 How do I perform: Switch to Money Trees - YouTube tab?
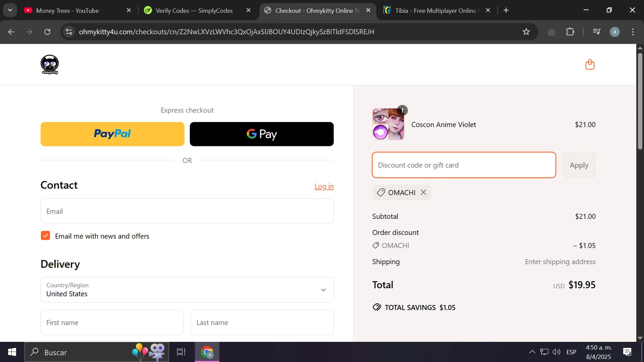tap(79, 10)
